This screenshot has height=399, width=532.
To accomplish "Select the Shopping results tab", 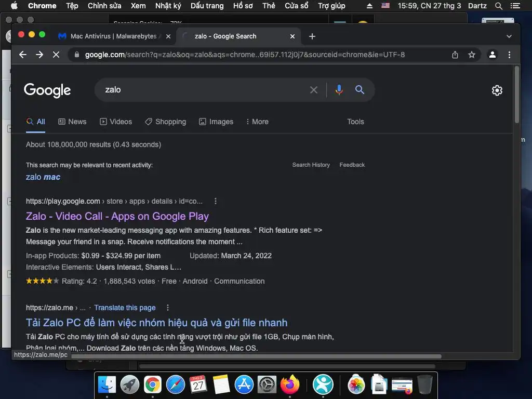I will [166, 122].
